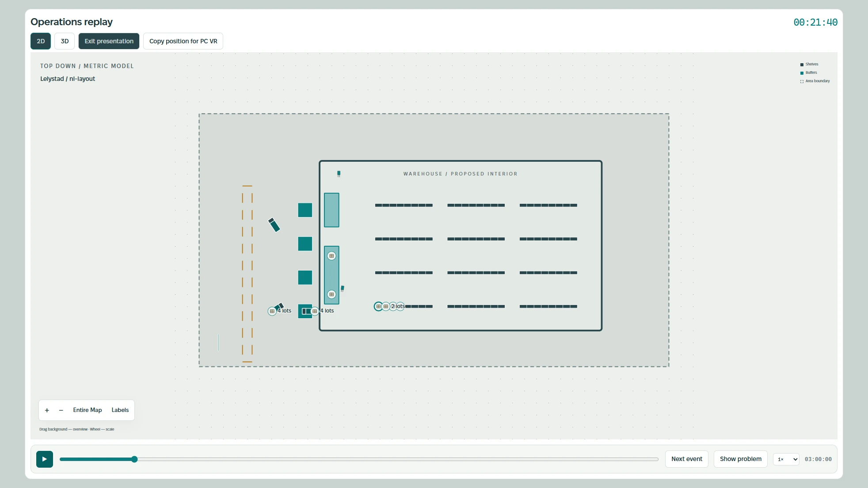This screenshot has height=488, width=868.
Task: Click Exit presentation
Action: (x=109, y=41)
